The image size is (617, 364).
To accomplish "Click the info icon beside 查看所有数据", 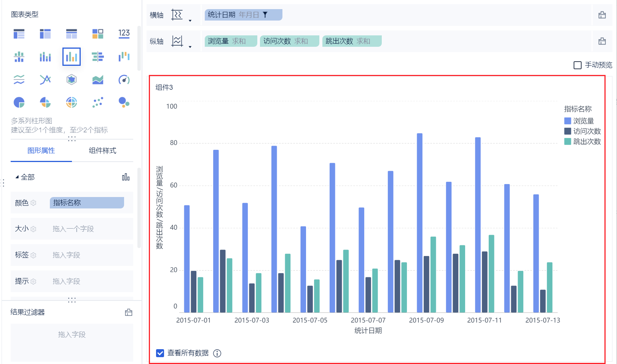I will point(217,353).
